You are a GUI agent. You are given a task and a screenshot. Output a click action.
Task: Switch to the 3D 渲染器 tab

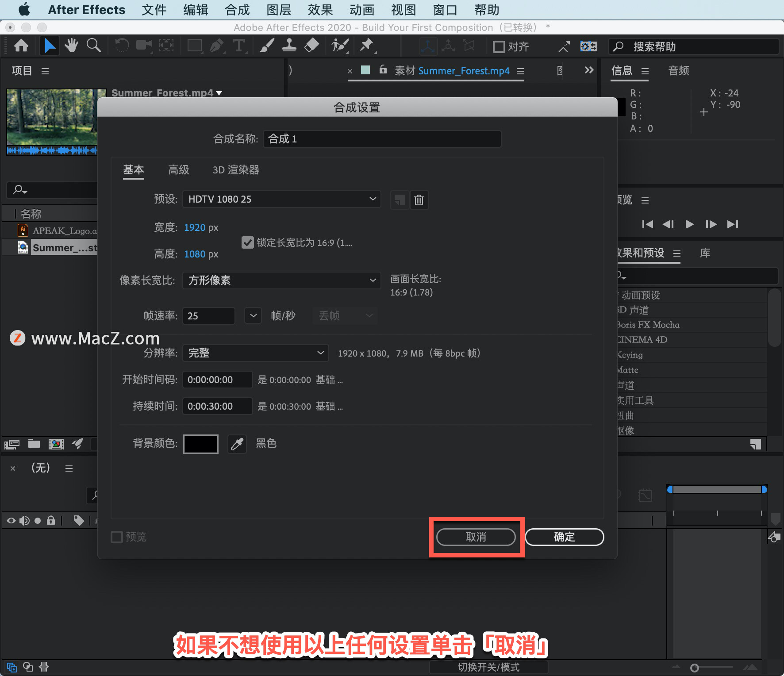pyautogui.click(x=236, y=170)
